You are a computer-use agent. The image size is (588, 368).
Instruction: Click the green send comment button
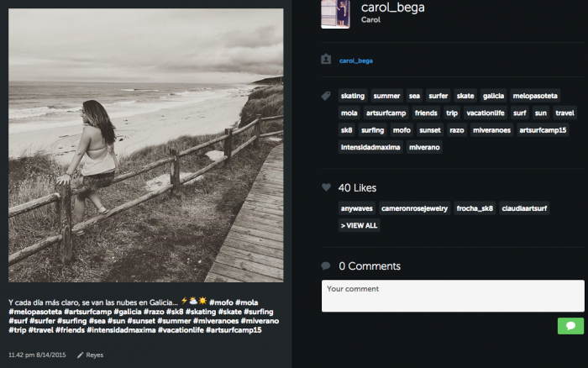570,325
